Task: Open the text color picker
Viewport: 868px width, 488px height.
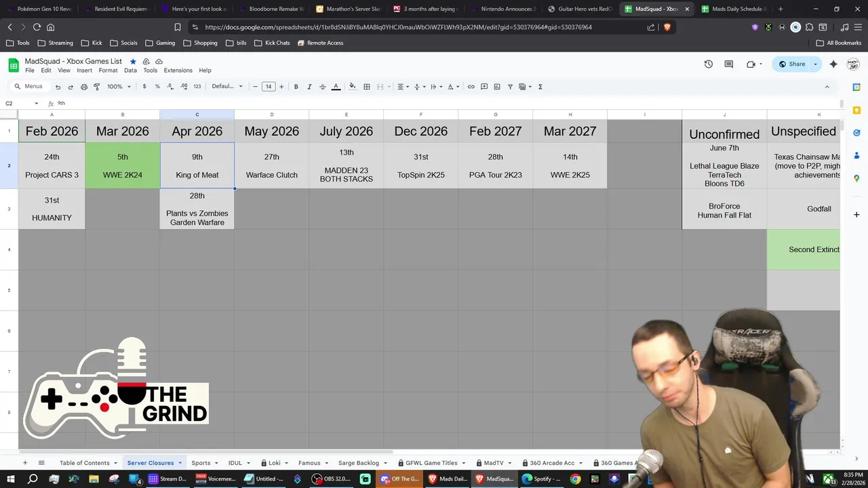Action: [336, 87]
